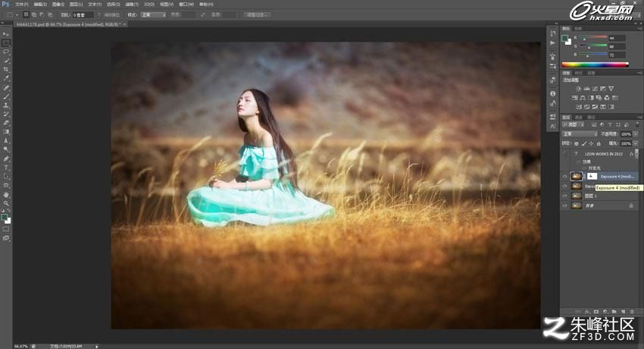Open the layer filter type dropdown
Viewport: 644px width, 349px height.
click(x=573, y=124)
